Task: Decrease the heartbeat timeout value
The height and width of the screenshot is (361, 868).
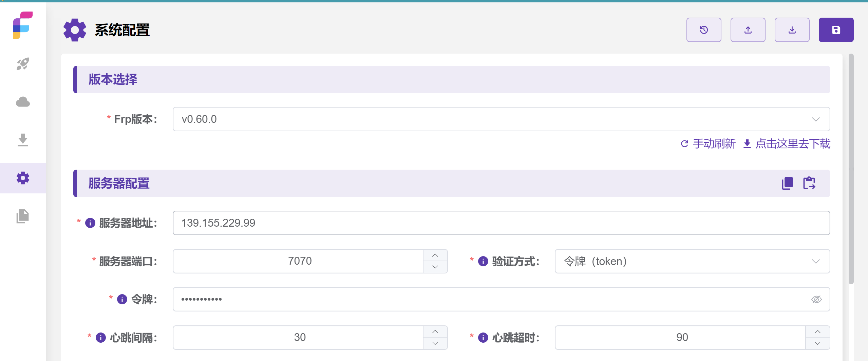Action: coord(817,343)
